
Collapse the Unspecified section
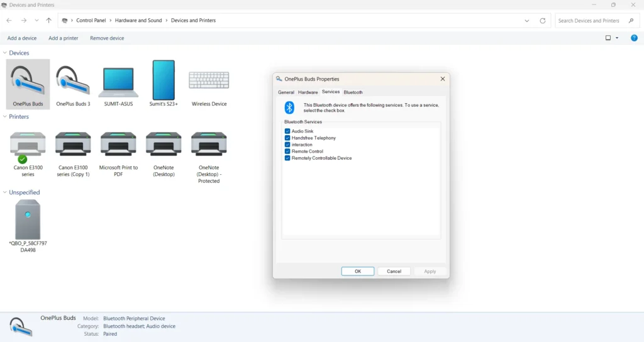tap(5, 192)
